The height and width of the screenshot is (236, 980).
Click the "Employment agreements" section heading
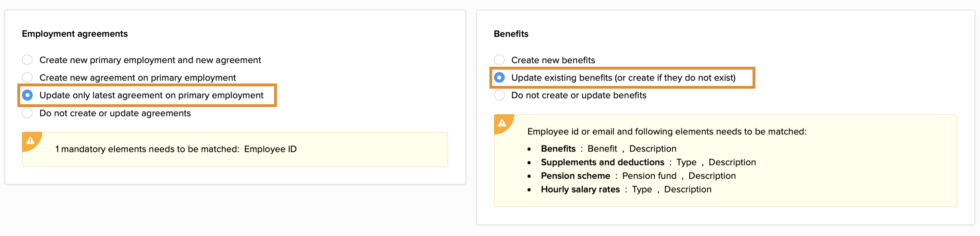[x=75, y=34]
